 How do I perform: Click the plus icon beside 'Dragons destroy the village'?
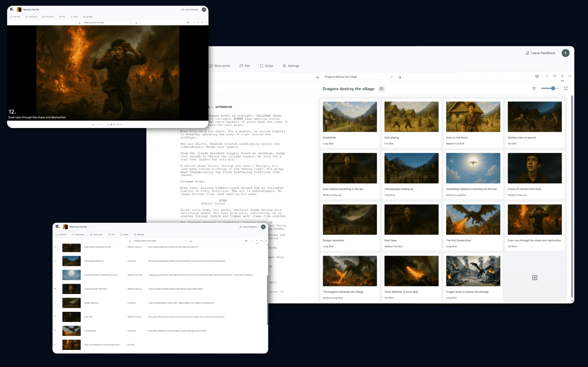[x=381, y=89]
